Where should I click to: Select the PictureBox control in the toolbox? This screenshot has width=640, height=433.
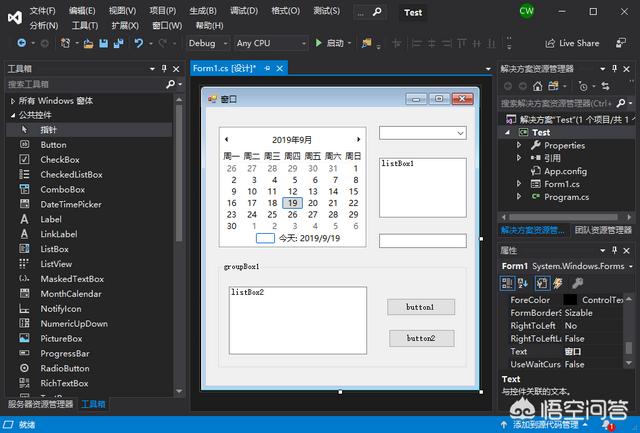point(60,339)
